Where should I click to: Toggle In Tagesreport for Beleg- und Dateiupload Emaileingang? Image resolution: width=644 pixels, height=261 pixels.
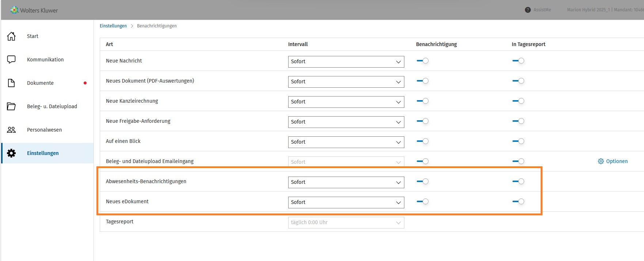coord(518,161)
